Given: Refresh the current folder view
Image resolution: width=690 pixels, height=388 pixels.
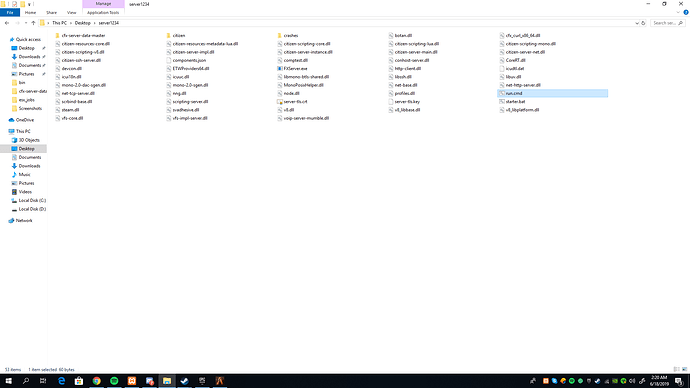Looking at the screenshot, I should (x=643, y=23).
